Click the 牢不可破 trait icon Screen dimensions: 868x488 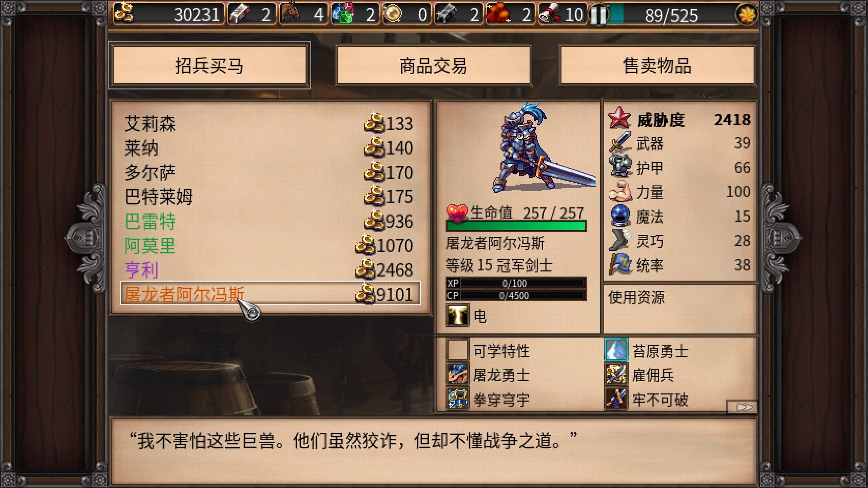[x=616, y=399]
